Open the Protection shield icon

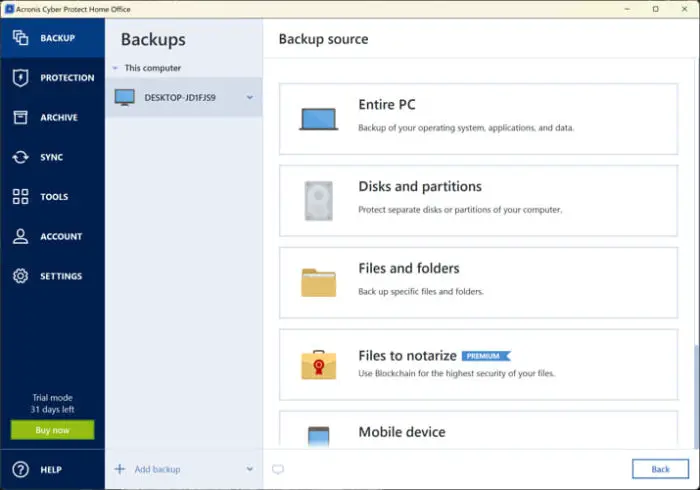[20, 78]
